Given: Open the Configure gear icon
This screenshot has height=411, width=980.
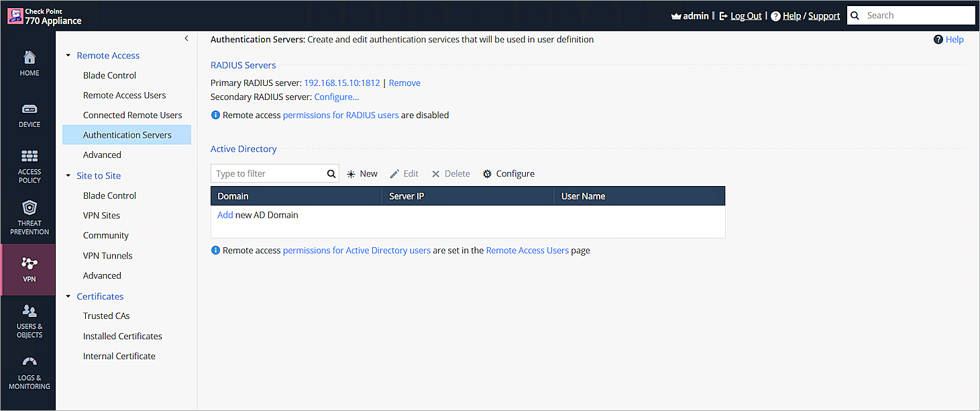Looking at the screenshot, I should [x=487, y=173].
